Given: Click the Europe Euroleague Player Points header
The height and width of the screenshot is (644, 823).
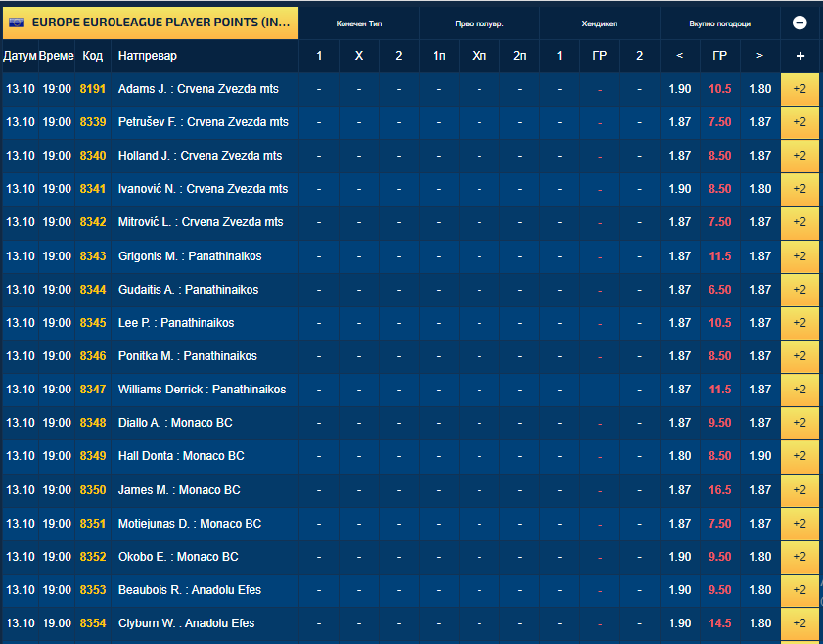Looking at the screenshot, I should [151, 23].
